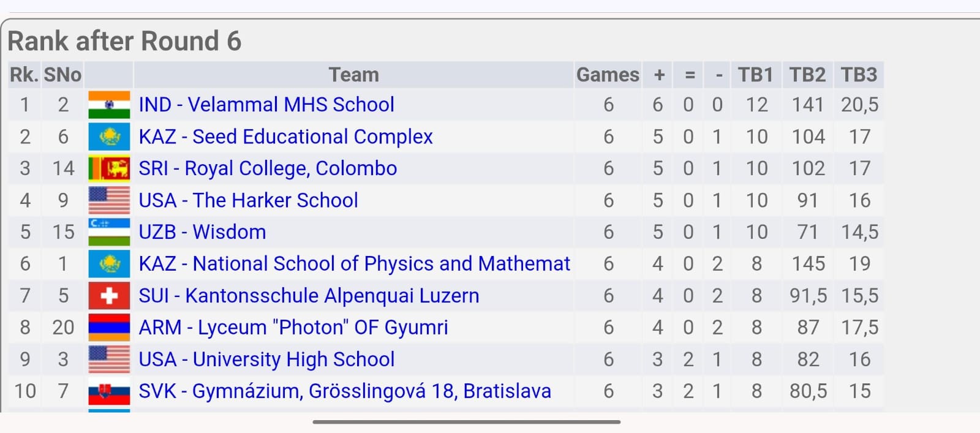Click the Armenia flag icon
The height and width of the screenshot is (433, 980).
[109, 328]
